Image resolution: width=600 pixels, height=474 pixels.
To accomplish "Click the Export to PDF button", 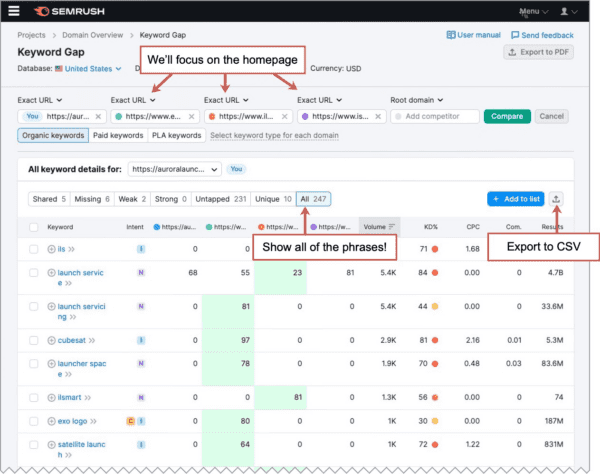I will (538, 52).
